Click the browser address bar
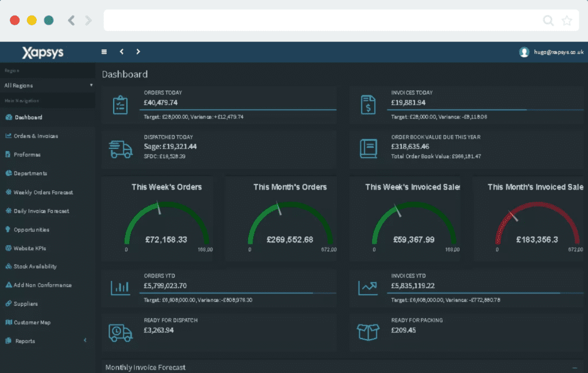This screenshot has width=588, height=373. coord(322,21)
